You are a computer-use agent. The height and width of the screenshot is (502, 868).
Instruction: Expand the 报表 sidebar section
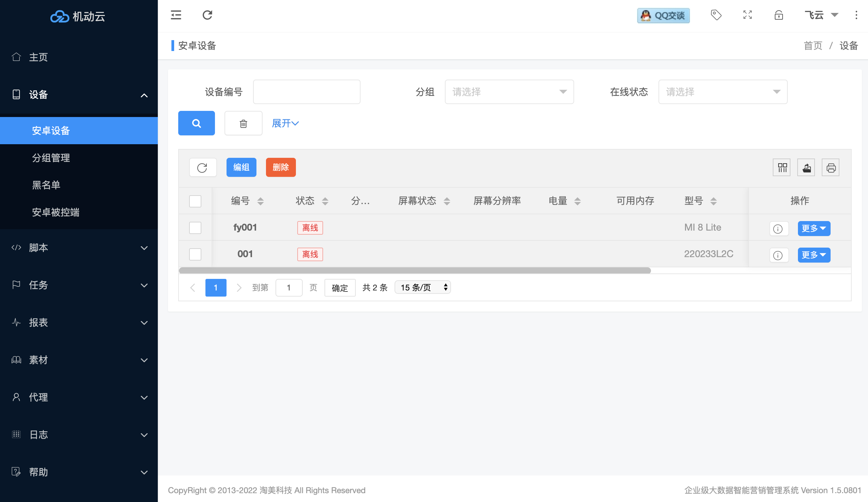tap(79, 322)
